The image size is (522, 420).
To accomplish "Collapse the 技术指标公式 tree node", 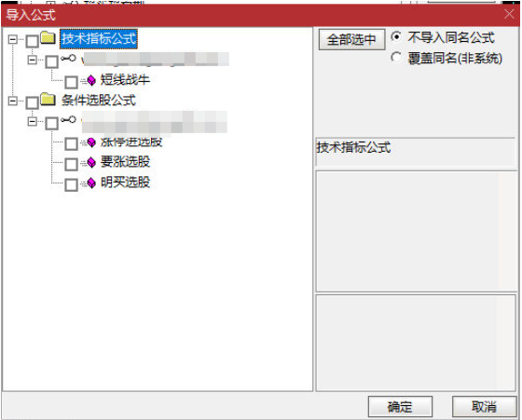I will (13, 39).
